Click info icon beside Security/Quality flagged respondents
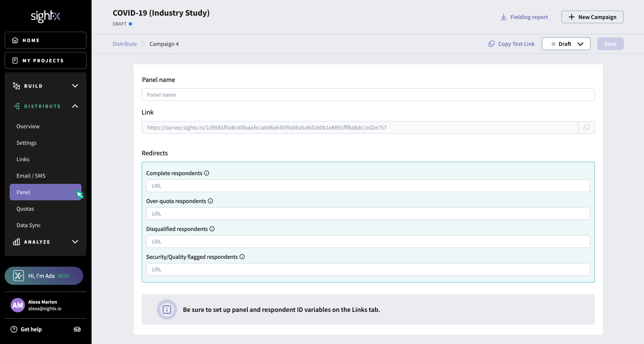Image resolution: width=644 pixels, height=344 pixels. [x=242, y=257]
